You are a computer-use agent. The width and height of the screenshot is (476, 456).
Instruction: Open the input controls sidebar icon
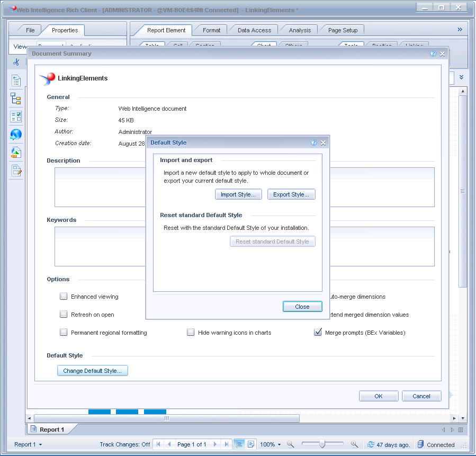[16, 117]
